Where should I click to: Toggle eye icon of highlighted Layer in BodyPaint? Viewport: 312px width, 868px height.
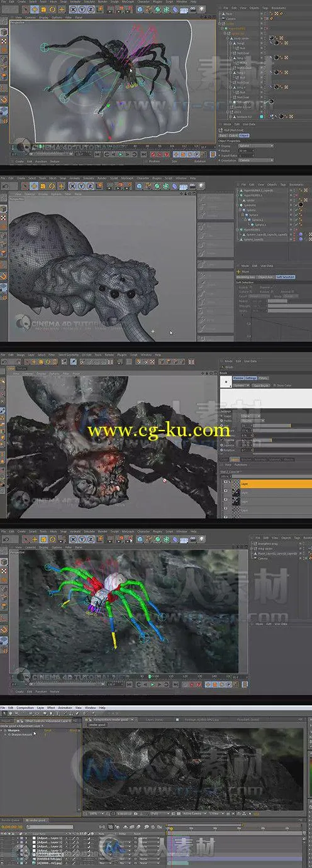[x=226, y=481]
